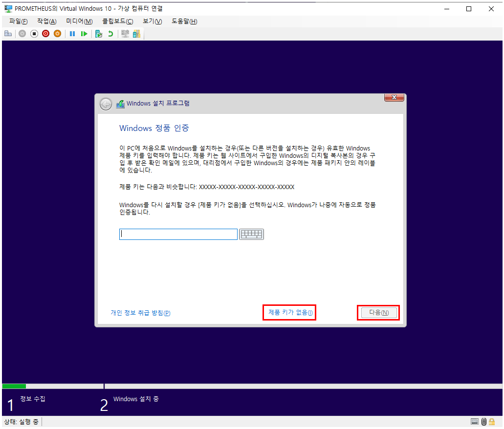Select the 제품 키가 없음 link
This screenshot has height=429, width=504.
tap(290, 313)
